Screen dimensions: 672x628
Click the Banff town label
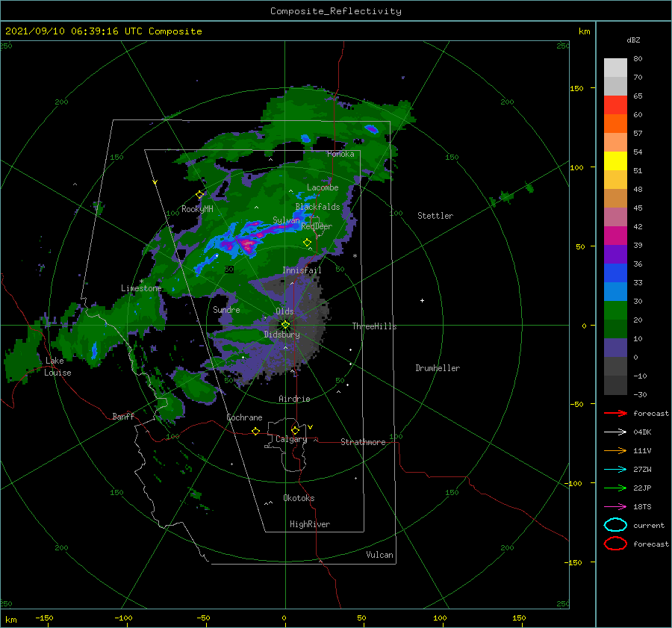(123, 416)
